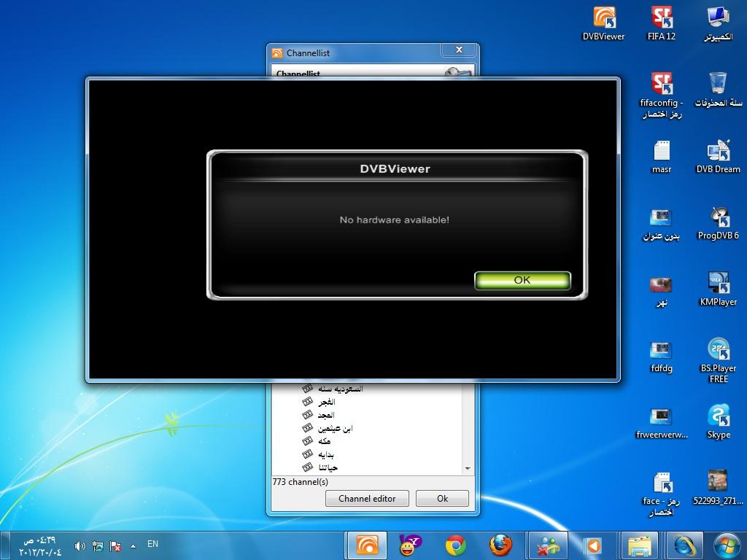Open the network status tray icon
The height and width of the screenshot is (560, 747).
coord(98,546)
